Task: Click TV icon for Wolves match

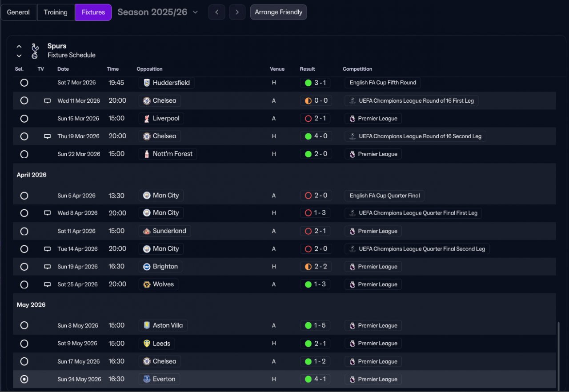Action: coord(47,284)
